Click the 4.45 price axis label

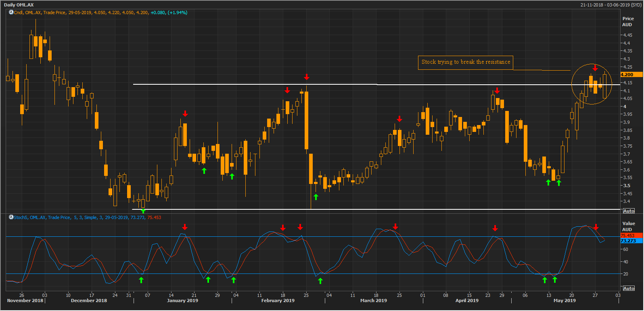(628, 35)
